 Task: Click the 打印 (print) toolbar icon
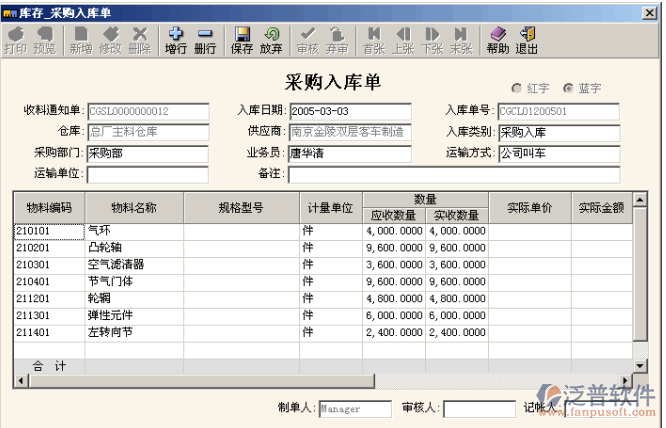pyautogui.click(x=15, y=40)
